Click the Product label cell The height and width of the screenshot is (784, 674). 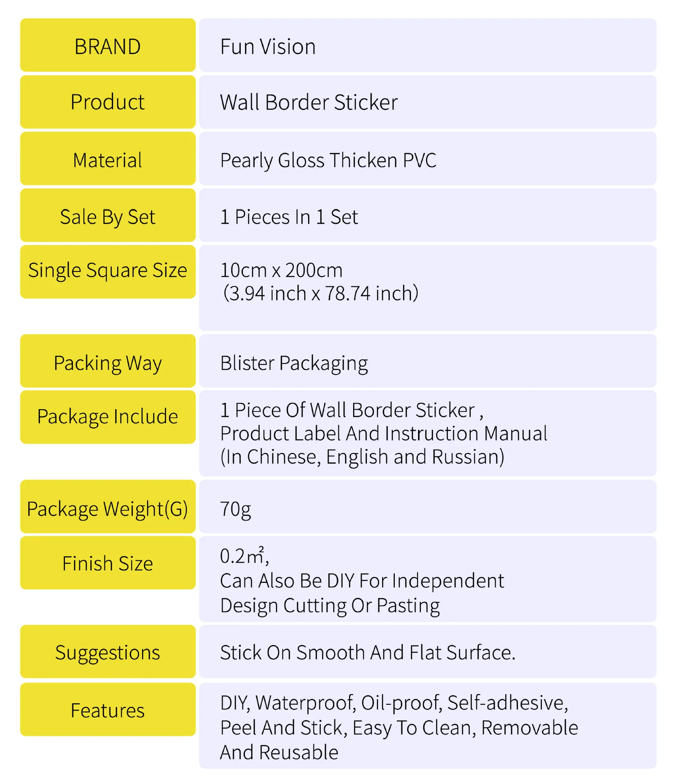pyautogui.click(x=108, y=102)
